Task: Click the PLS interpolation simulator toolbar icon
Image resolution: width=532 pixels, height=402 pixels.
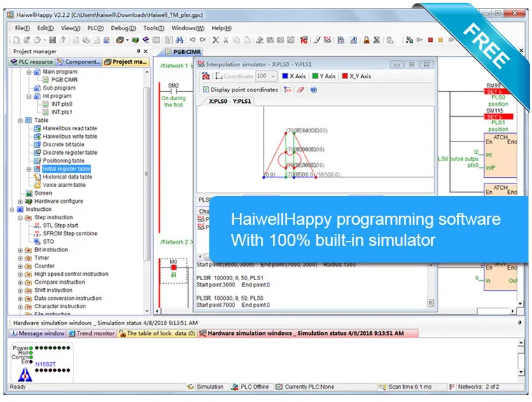Action: pos(328,40)
